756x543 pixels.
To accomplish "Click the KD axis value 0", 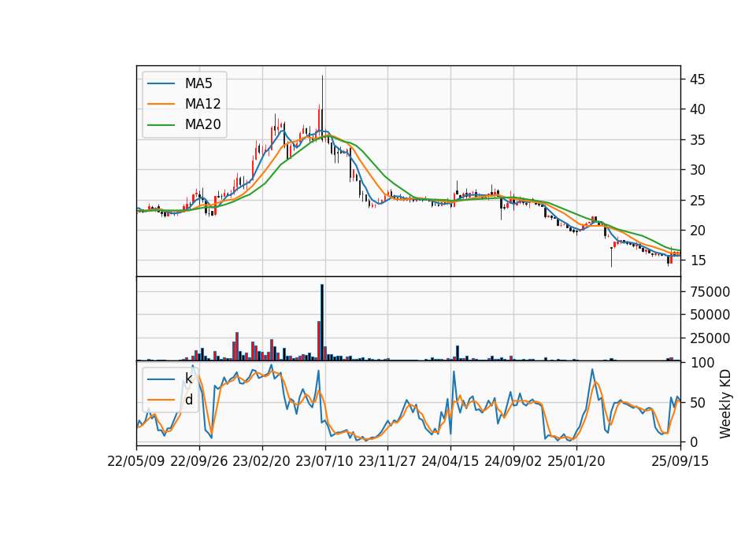I will (x=693, y=441).
